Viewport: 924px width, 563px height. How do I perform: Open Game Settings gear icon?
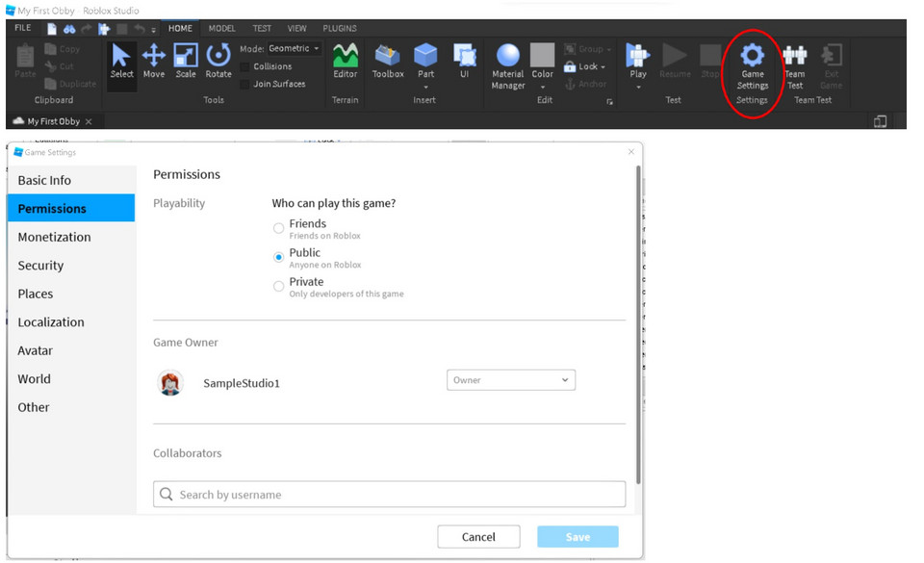[753, 56]
